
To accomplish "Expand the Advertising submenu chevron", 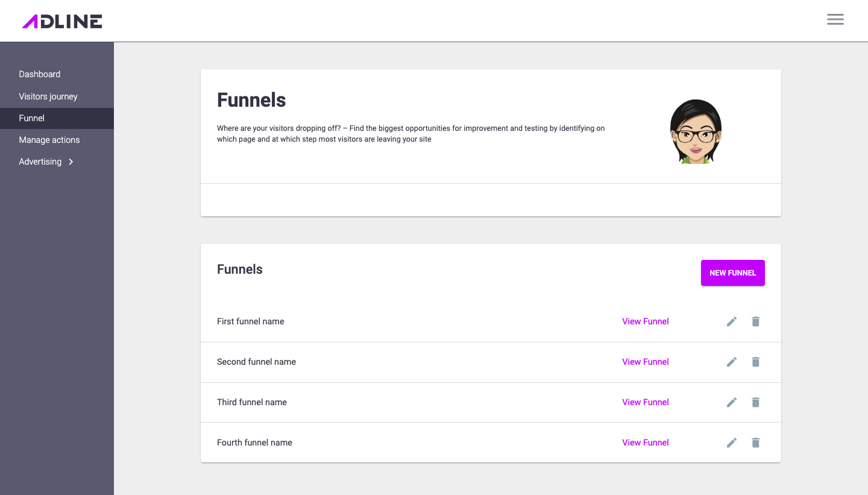I will tap(71, 162).
